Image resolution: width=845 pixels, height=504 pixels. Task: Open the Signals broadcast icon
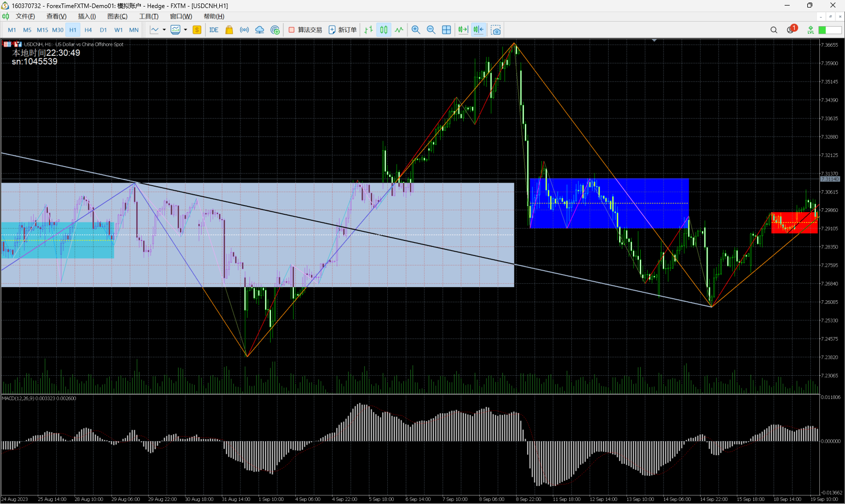click(244, 30)
